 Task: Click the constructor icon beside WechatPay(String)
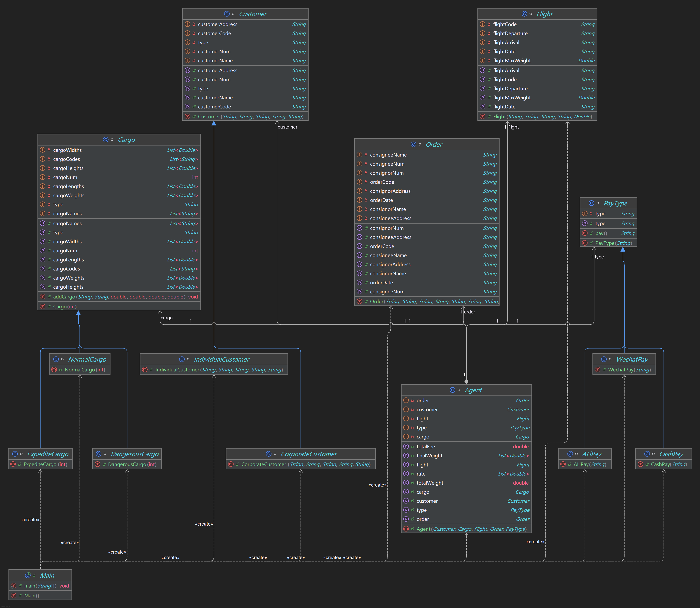click(597, 369)
